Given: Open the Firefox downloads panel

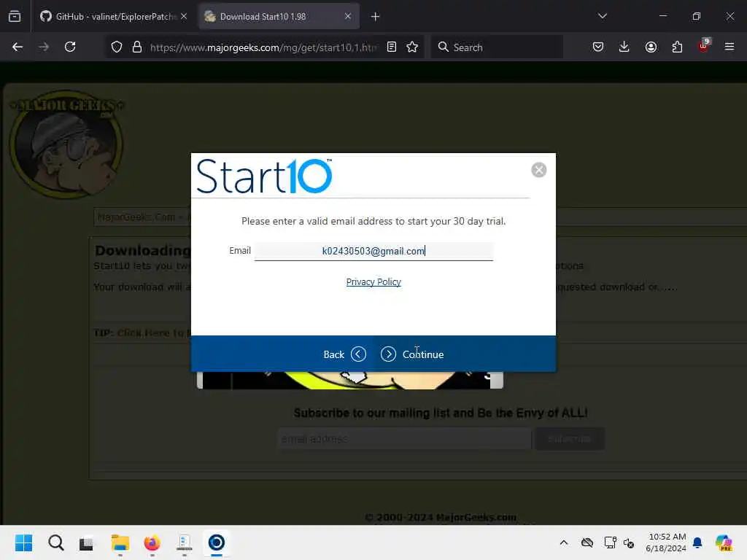Looking at the screenshot, I should click(x=624, y=47).
